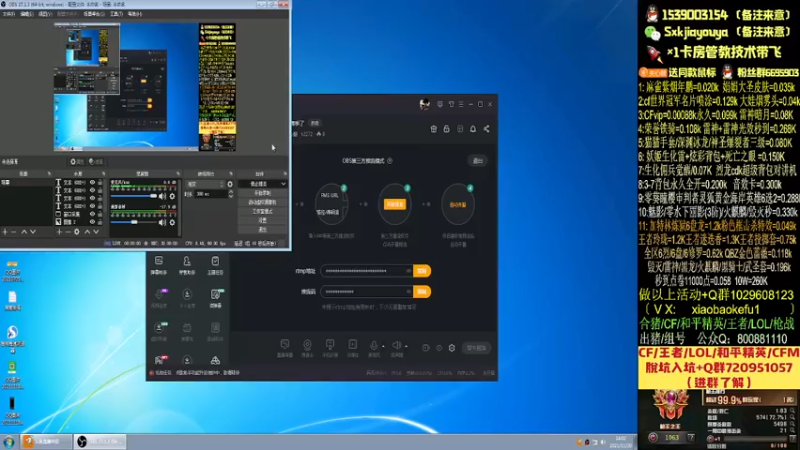The height and width of the screenshot is (450, 800).
Task: Open 设置 button in OBS Controls
Action: coord(262,220)
